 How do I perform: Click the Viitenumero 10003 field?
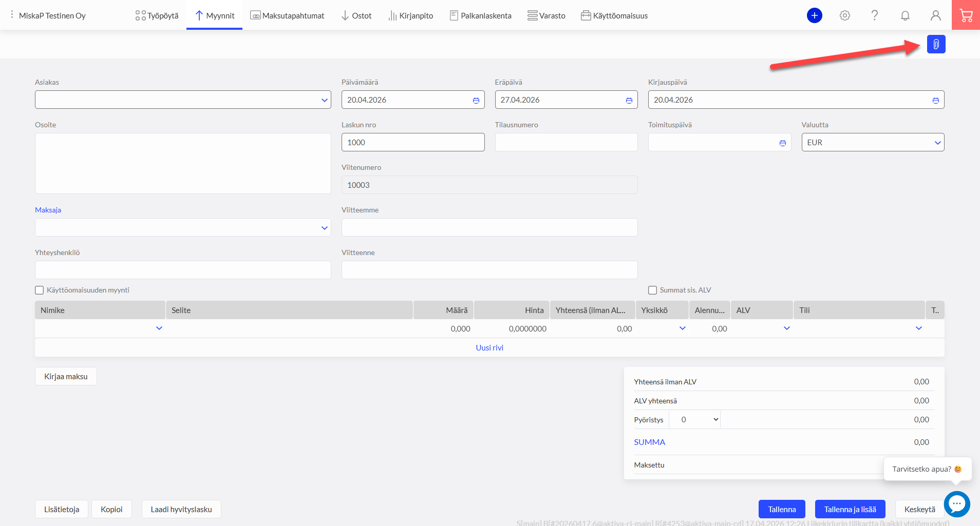tap(489, 185)
